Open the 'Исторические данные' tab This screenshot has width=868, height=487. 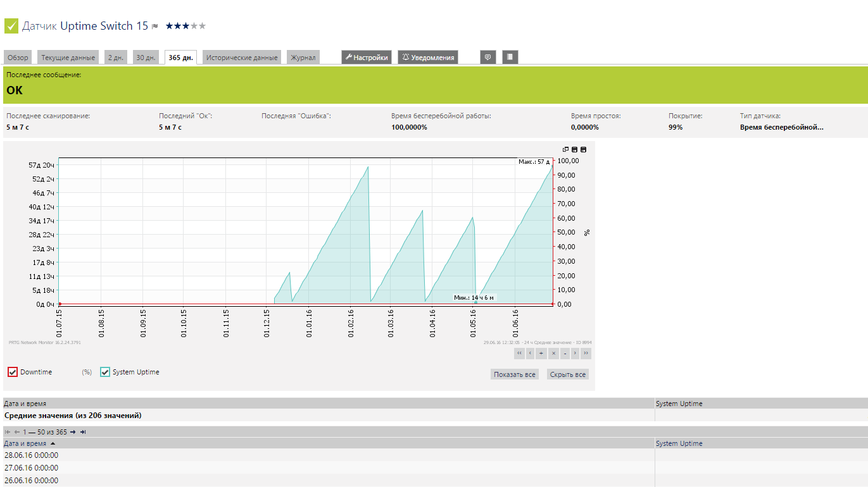[x=242, y=58]
